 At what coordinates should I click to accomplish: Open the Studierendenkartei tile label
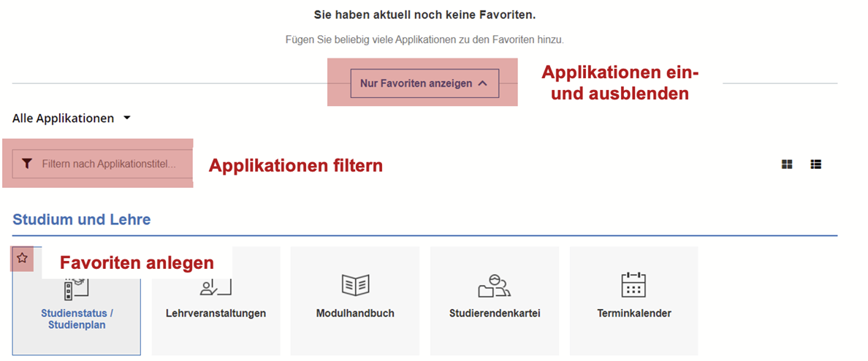pos(494,313)
